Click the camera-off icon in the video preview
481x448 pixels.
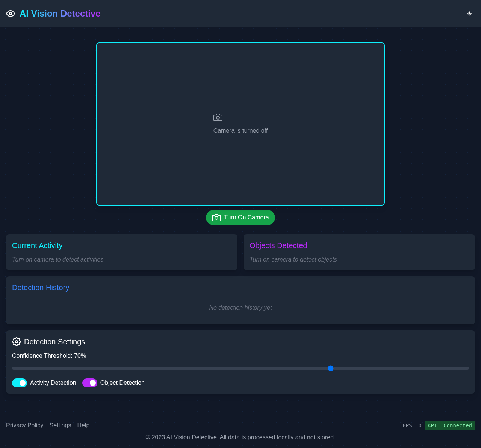point(218,117)
